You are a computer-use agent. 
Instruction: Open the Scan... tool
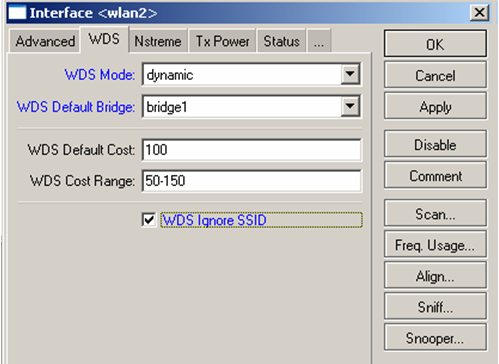435,214
